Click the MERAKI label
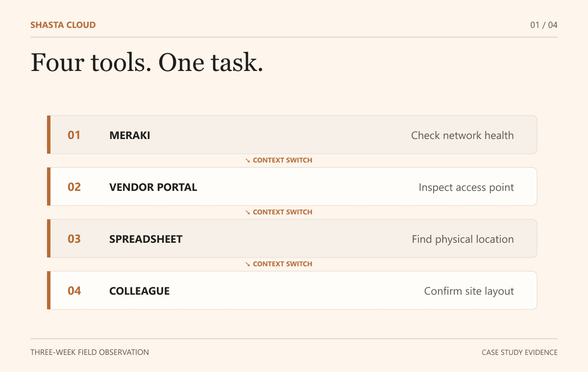 click(x=130, y=135)
